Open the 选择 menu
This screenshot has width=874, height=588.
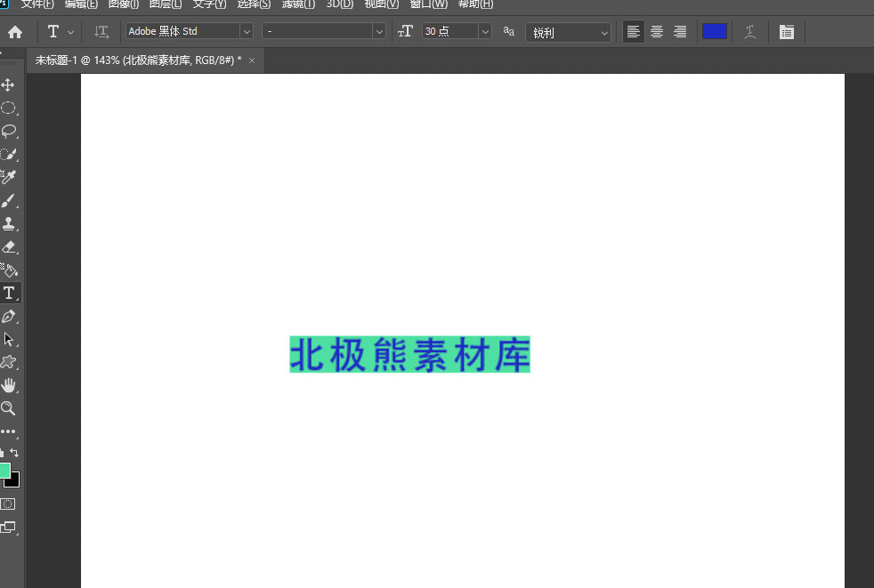coord(254,4)
